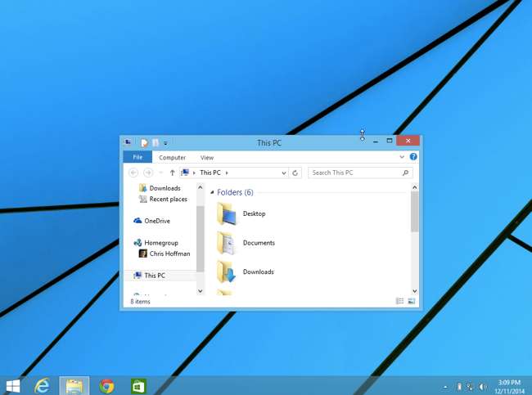Click the Search This PC field
Image resolution: width=532 pixels, height=395 pixels.
[x=354, y=173]
